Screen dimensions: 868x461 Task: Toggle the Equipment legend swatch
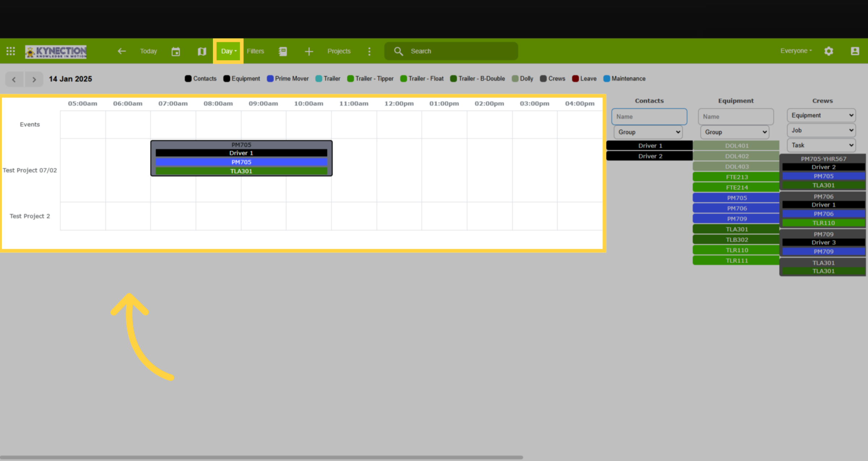click(x=226, y=79)
